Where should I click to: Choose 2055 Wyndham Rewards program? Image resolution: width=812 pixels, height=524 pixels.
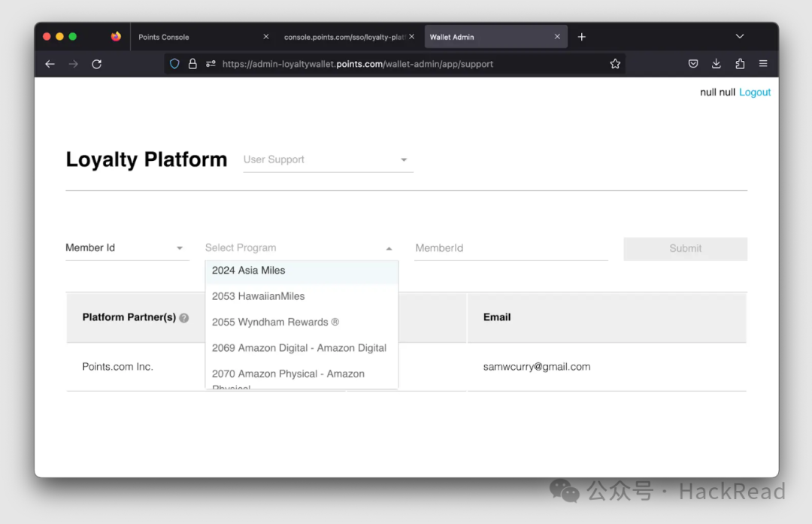click(x=302, y=322)
